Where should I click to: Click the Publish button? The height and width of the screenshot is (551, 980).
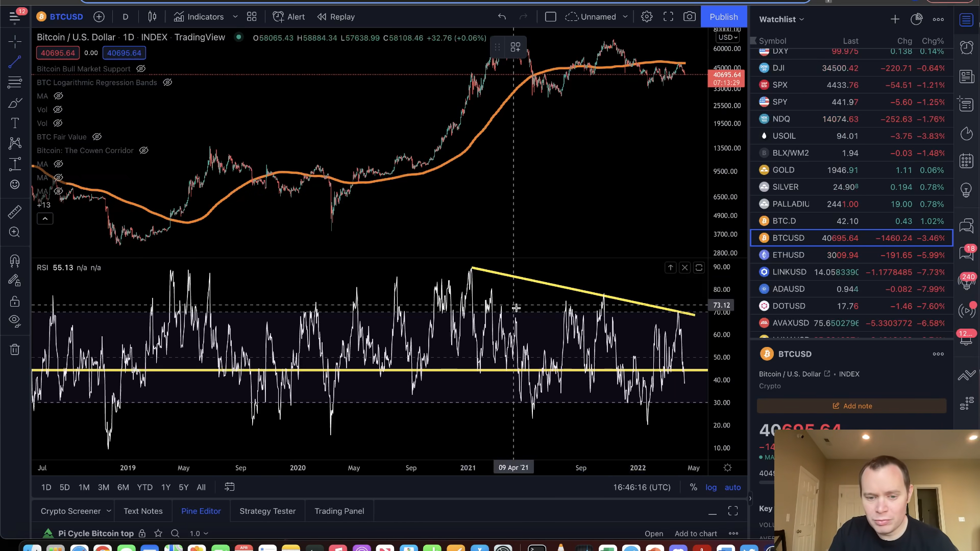pyautogui.click(x=724, y=17)
